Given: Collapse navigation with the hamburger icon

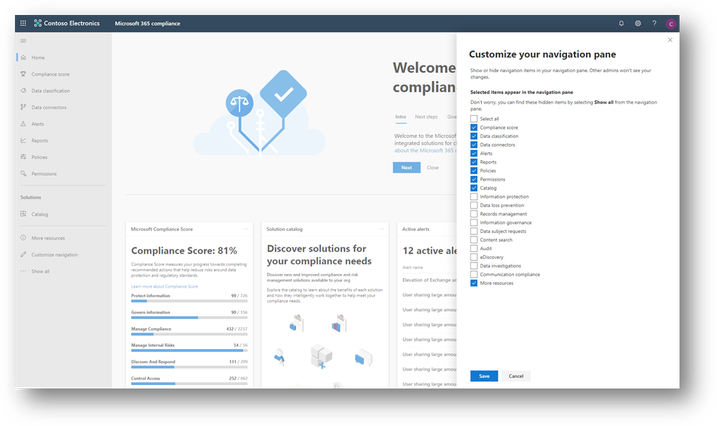Looking at the screenshot, I should click(23, 41).
